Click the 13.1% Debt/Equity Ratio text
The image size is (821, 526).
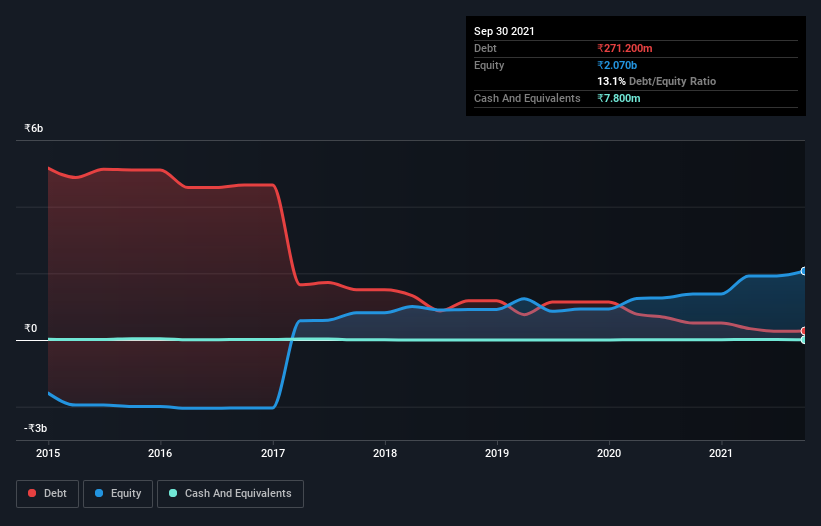[x=657, y=81]
